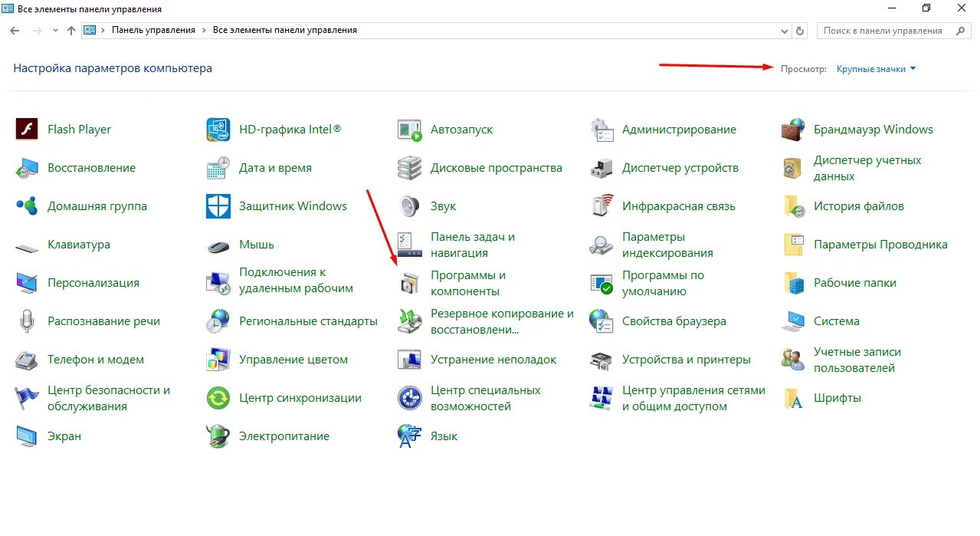Click the Мышь mouse icon
The image size is (980, 536).
coord(218,246)
